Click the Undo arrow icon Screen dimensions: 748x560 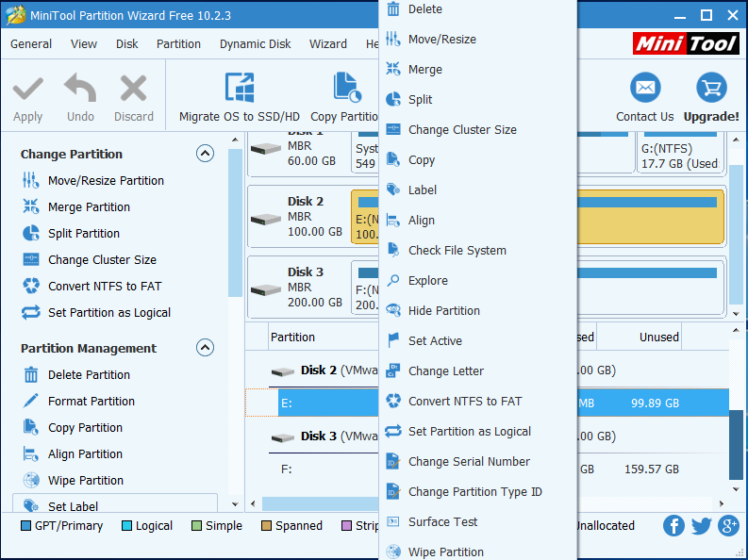click(x=79, y=88)
